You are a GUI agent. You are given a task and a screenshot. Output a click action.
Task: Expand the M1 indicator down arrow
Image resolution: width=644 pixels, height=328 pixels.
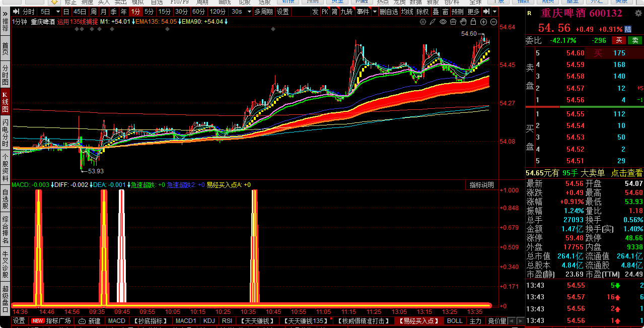[133, 22]
